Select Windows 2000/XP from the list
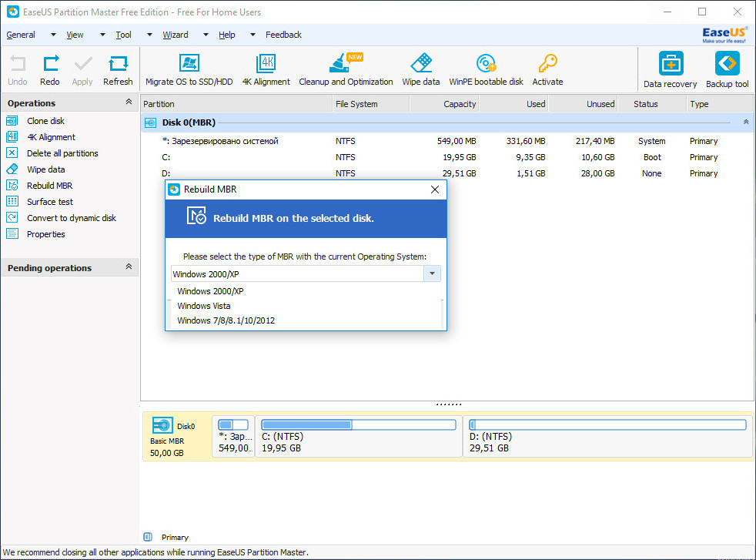756x560 pixels. pos(306,291)
